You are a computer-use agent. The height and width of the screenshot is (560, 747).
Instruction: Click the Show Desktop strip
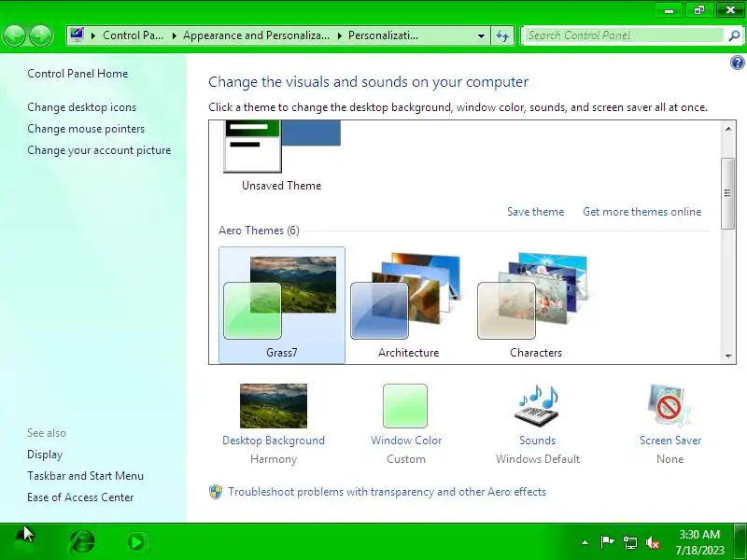[740, 541]
